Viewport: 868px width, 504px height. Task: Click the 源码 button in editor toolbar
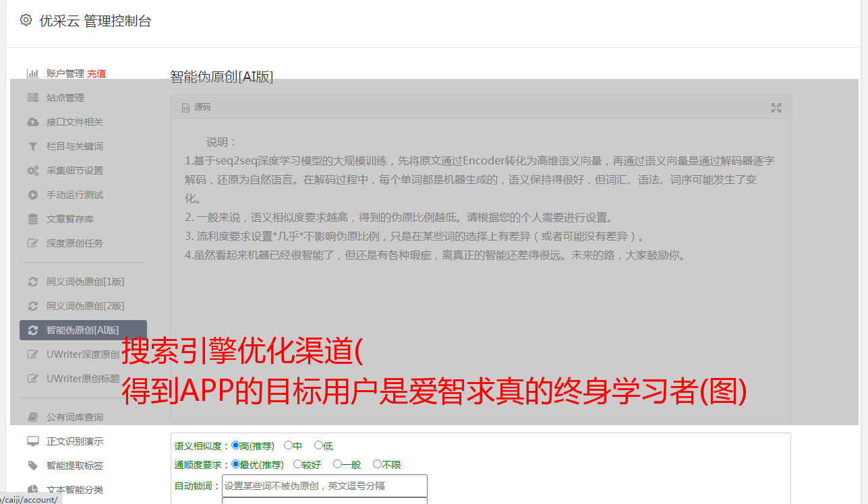(x=196, y=107)
